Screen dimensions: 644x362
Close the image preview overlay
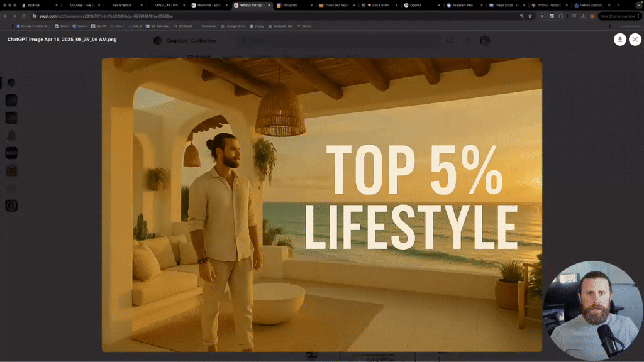coord(635,40)
